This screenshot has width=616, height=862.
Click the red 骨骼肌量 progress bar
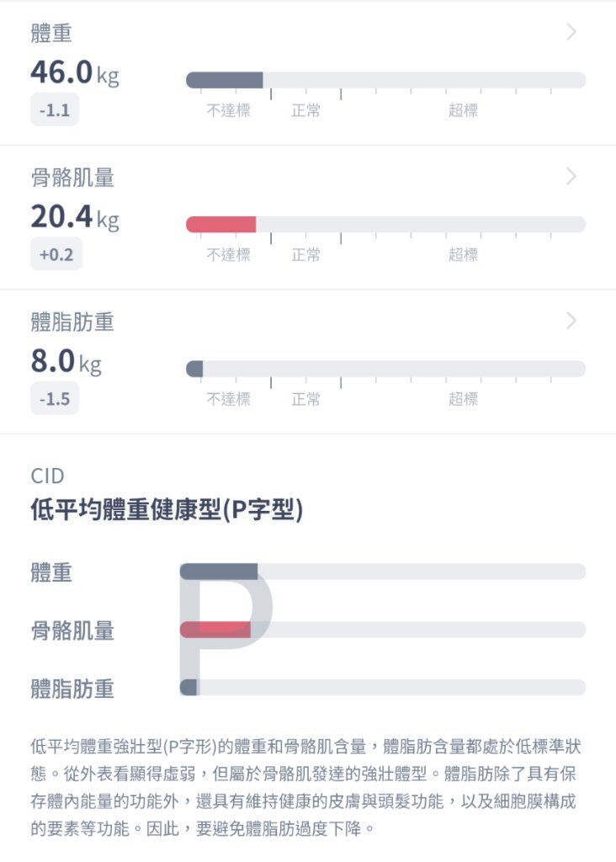(x=385, y=224)
